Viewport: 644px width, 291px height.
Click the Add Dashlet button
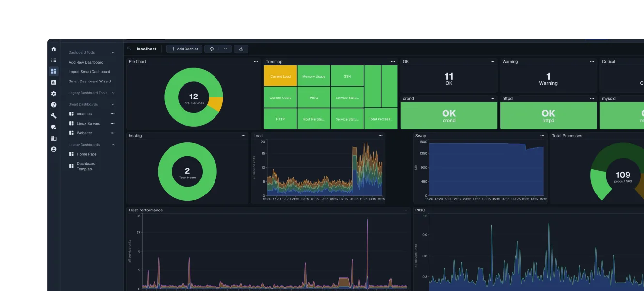coord(184,48)
